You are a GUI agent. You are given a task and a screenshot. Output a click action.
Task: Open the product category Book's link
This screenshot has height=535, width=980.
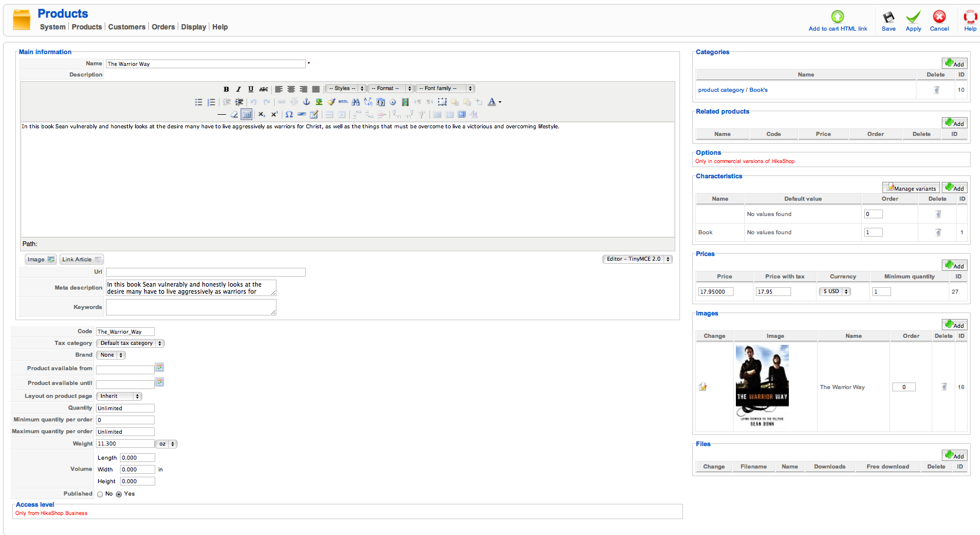(732, 90)
